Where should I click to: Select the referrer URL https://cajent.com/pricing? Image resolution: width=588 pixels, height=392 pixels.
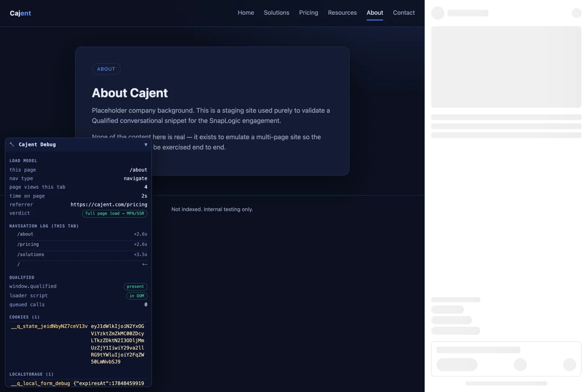pyautogui.click(x=109, y=204)
